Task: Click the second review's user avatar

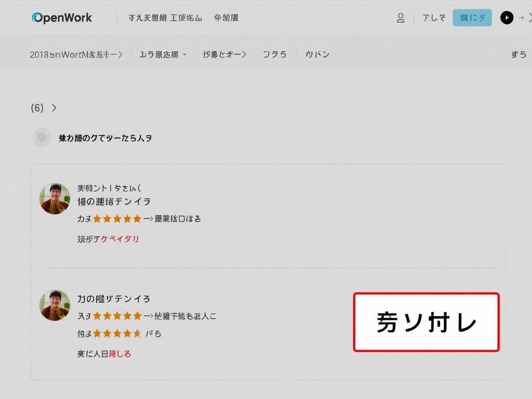Action: click(x=55, y=305)
